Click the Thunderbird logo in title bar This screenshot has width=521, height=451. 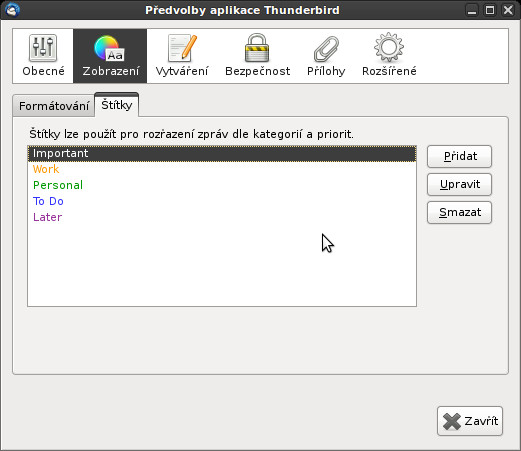click(12, 10)
